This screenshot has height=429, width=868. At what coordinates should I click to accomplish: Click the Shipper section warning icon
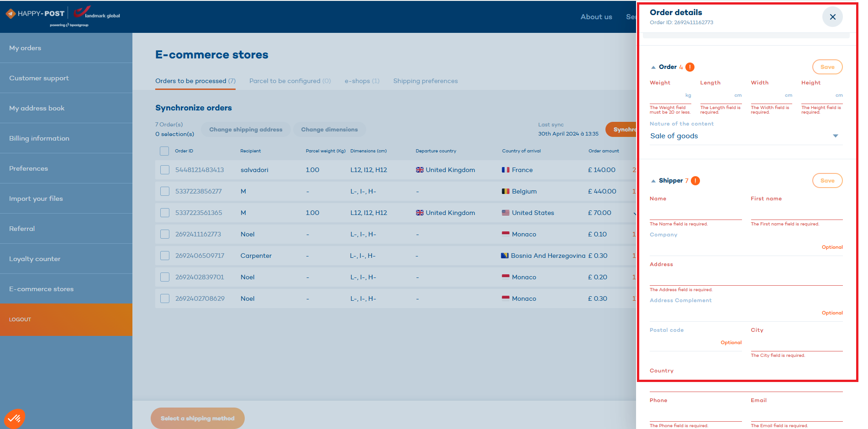coord(695,181)
